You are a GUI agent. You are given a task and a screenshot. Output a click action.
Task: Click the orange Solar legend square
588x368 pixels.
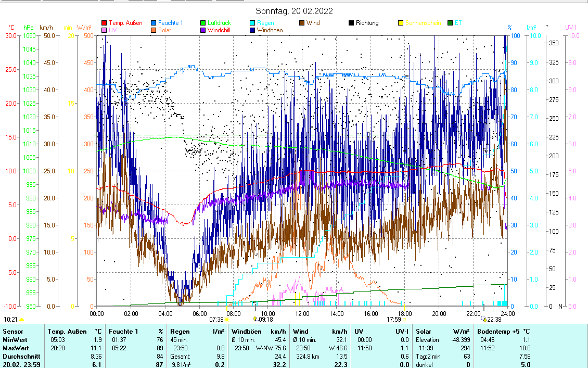coord(154,30)
